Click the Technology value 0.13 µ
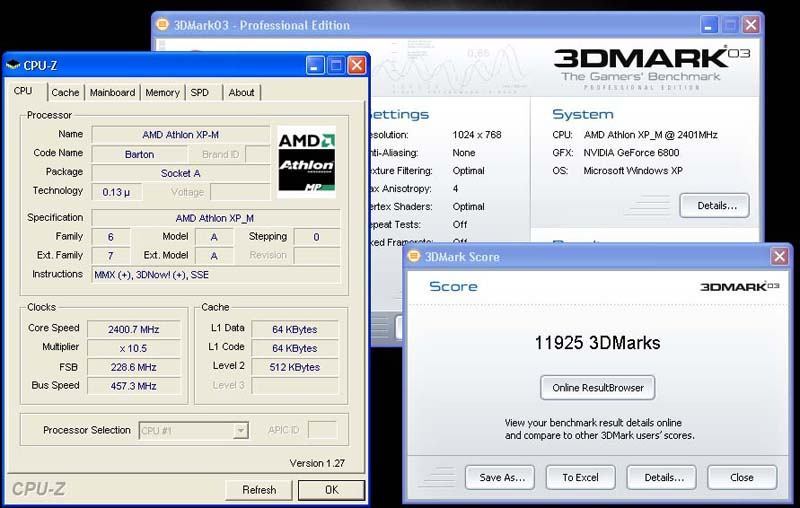This screenshot has width=800, height=508. (x=116, y=192)
